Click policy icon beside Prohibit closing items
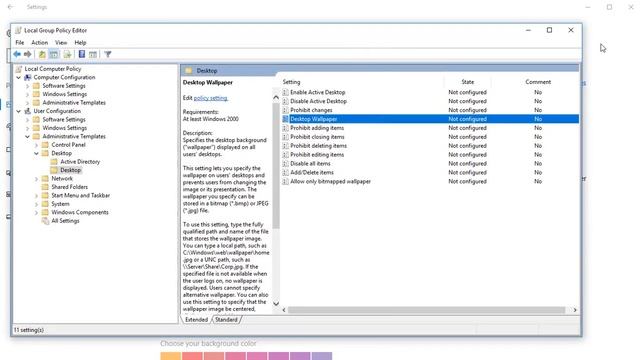The height and width of the screenshot is (360, 640). click(x=285, y=137)
